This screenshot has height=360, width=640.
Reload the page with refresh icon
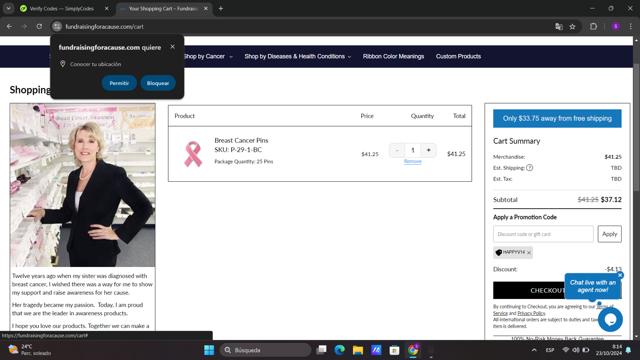(x=39, y=27)
